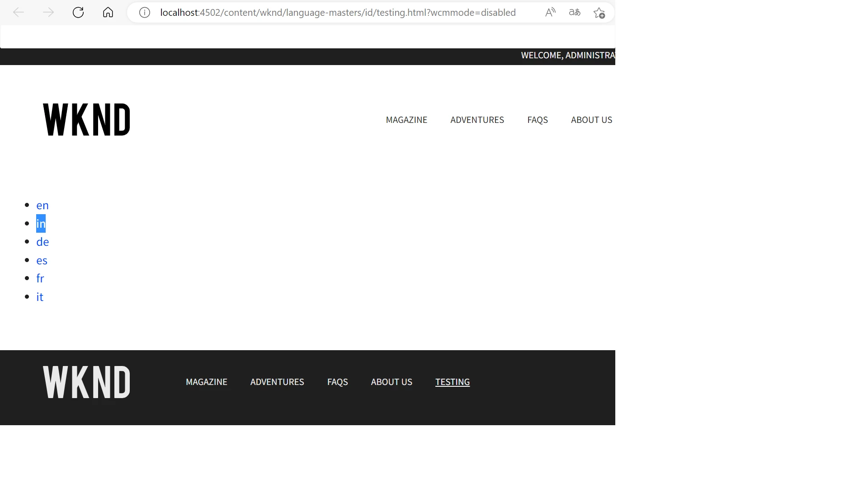Open About Us in header navigation
The width and height of the screenshot is (868, 488).
(591, 120)
